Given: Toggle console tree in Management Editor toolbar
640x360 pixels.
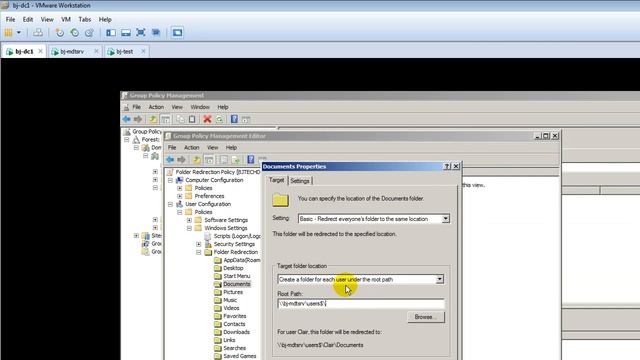Looking at the screenshot, I should (209, 160).
